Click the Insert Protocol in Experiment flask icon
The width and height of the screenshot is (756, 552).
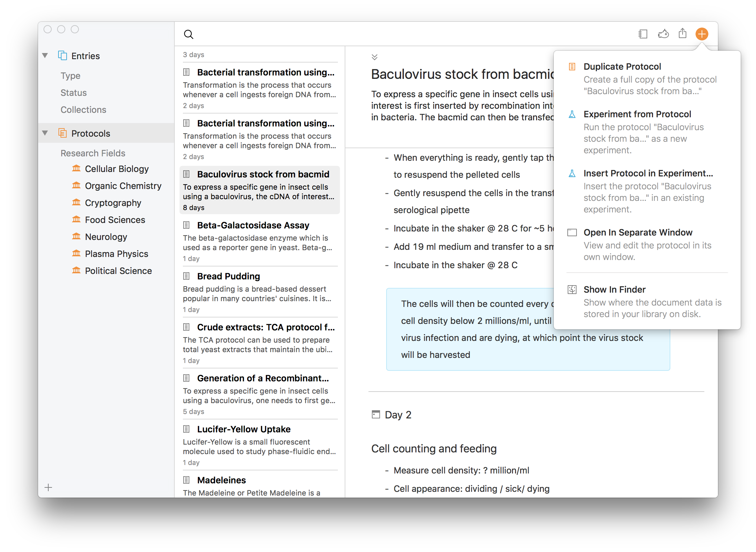[572, 173]
